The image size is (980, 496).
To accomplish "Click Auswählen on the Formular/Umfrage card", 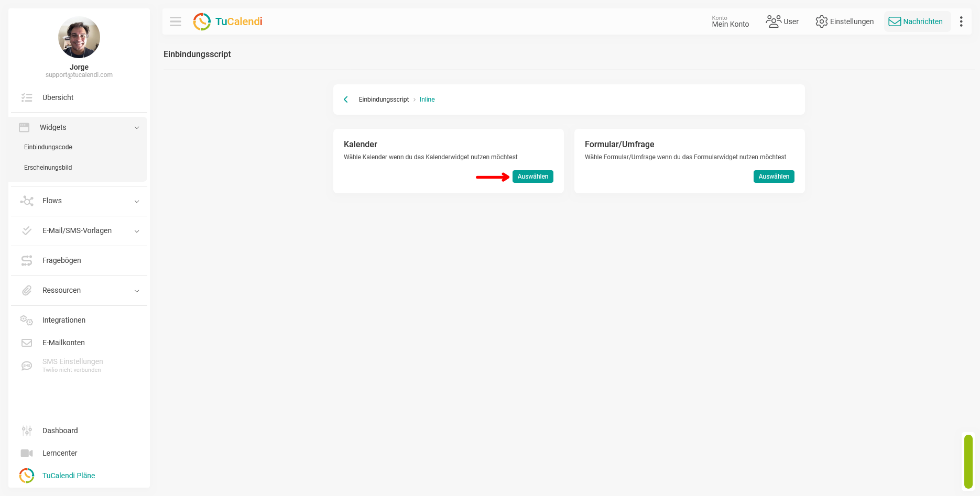I will [x=774, y=177].
